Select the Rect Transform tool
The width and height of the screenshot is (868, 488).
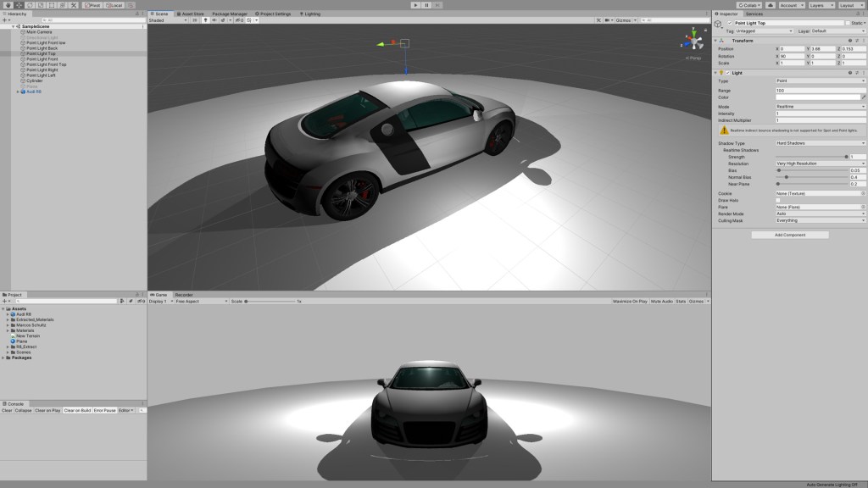click(53, 5)
